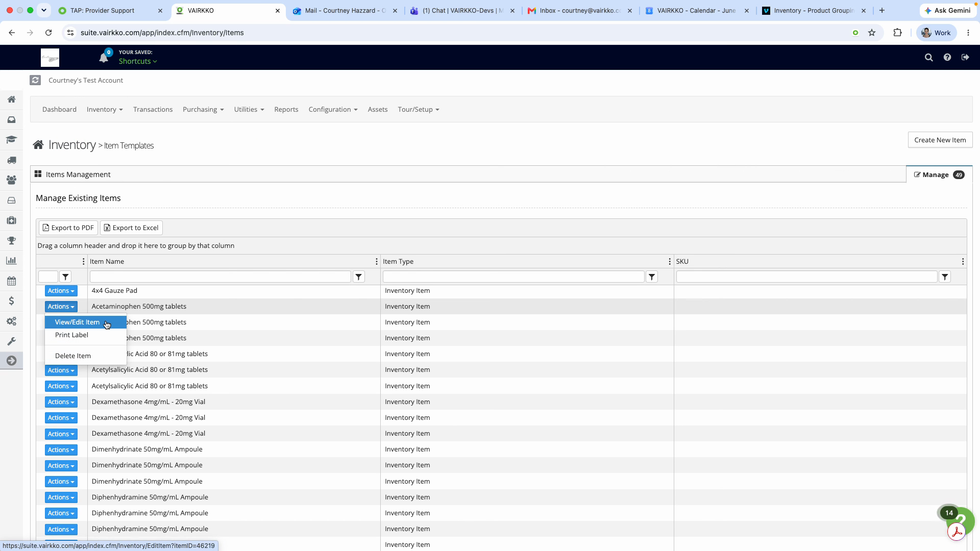Open Actions dropdown for 4x4 Gauze Pad
This screenshot has height=551, width=980.
(x=61, y=291)
